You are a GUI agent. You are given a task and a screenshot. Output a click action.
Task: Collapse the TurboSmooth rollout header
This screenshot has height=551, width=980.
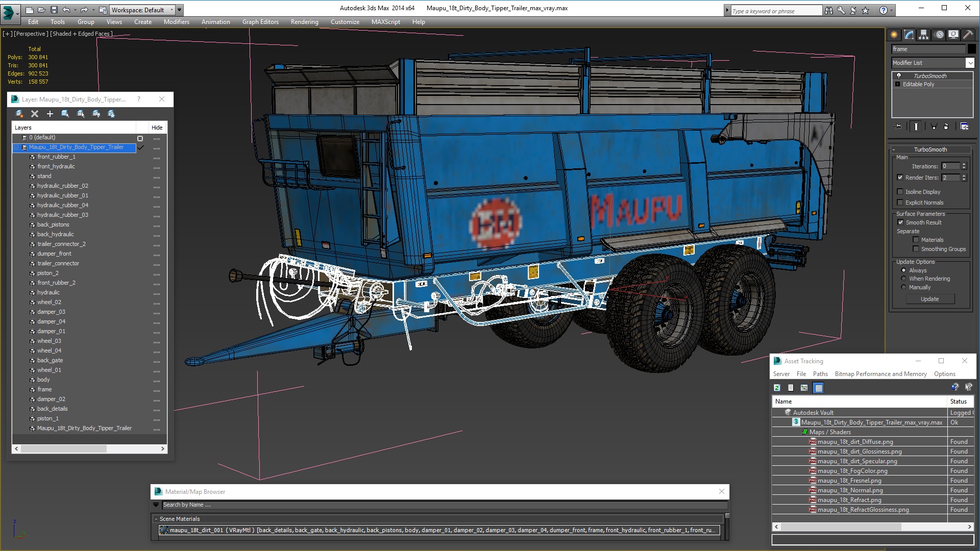click(930, 149)
